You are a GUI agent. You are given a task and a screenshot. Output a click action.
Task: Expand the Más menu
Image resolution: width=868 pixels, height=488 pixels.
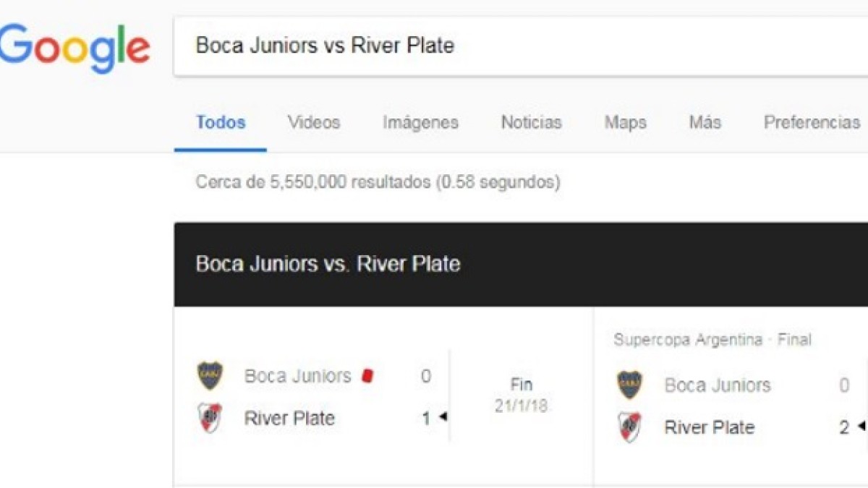pos(705,122)
